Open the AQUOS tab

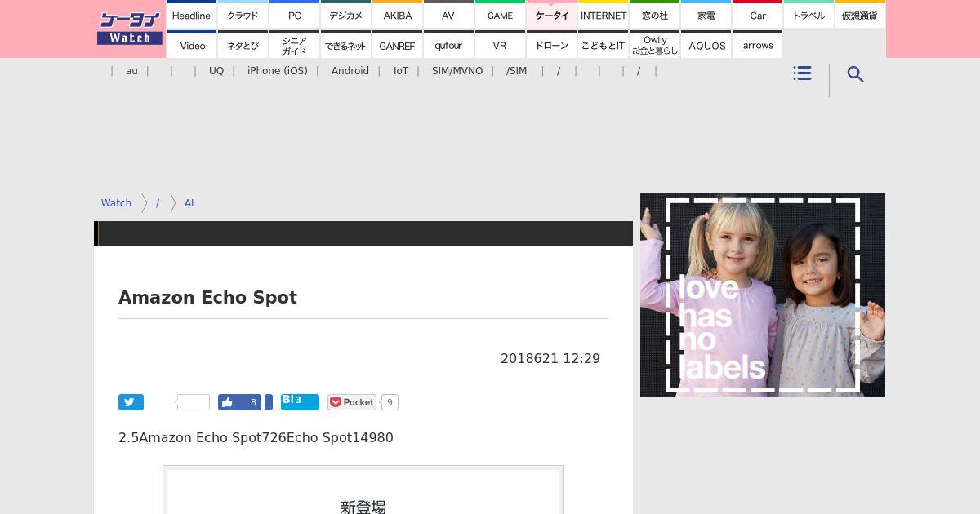(x=706, y=45)
